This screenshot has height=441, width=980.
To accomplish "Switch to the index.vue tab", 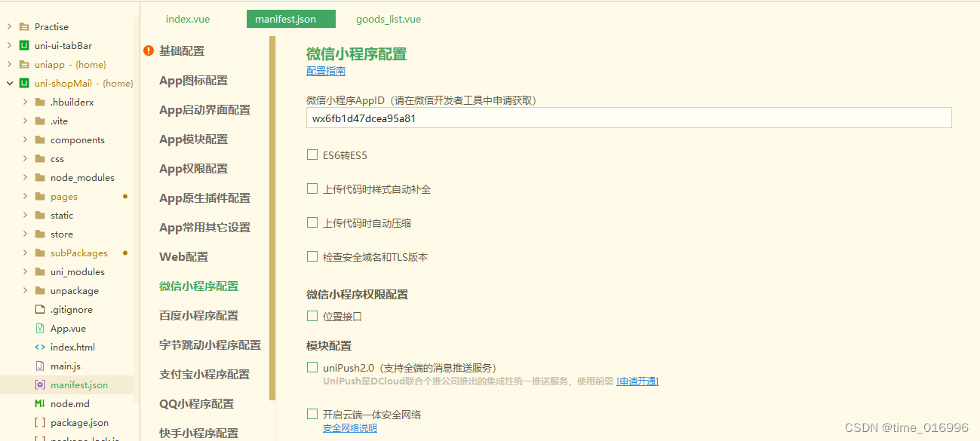I will click(188, 19).
